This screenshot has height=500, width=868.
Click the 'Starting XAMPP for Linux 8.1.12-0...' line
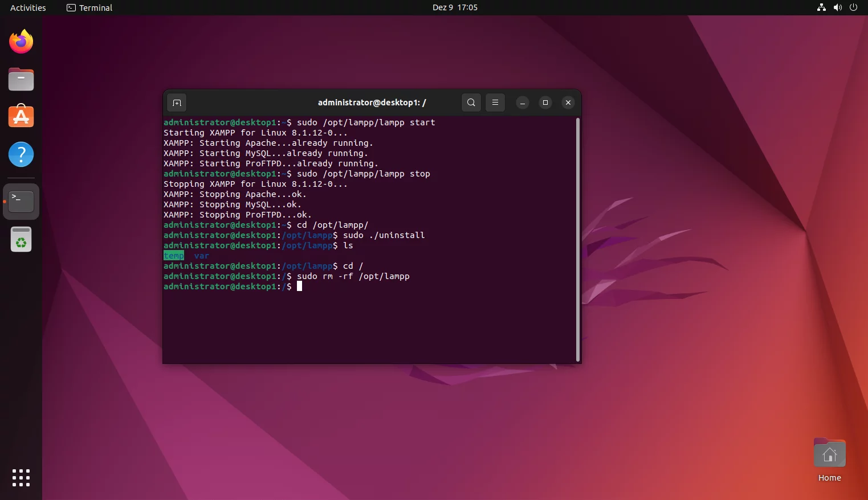(x=255, y=133)
